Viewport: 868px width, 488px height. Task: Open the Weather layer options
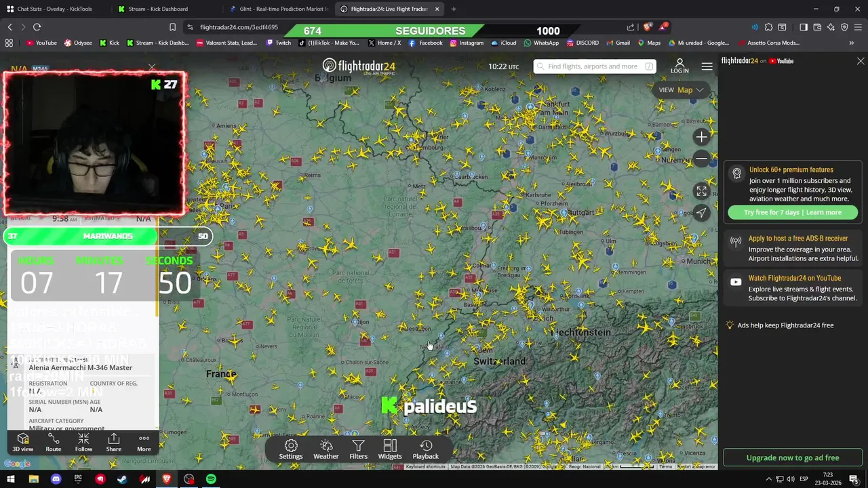click(326, 449)
